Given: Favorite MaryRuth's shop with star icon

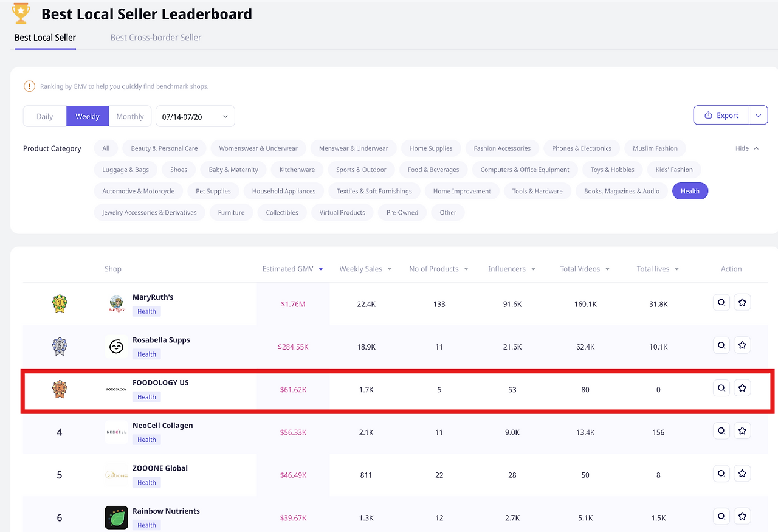Looking at the screenshot, I should pos(742,302).
